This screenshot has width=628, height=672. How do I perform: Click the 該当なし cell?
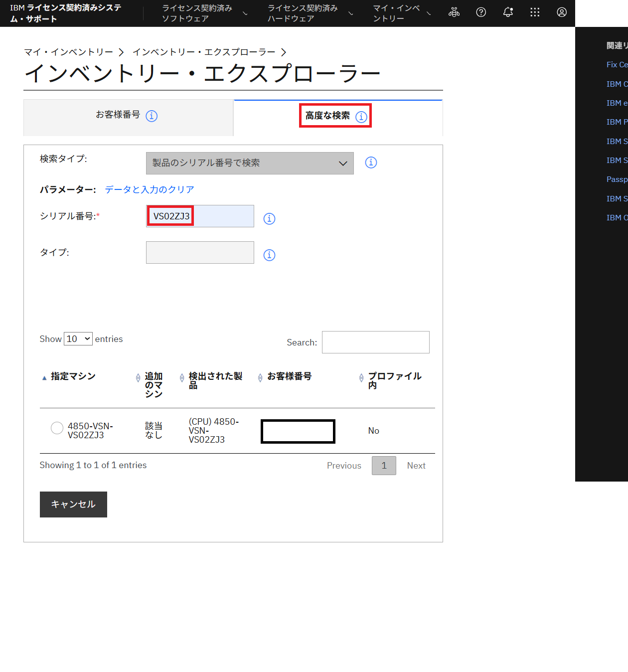154,431
